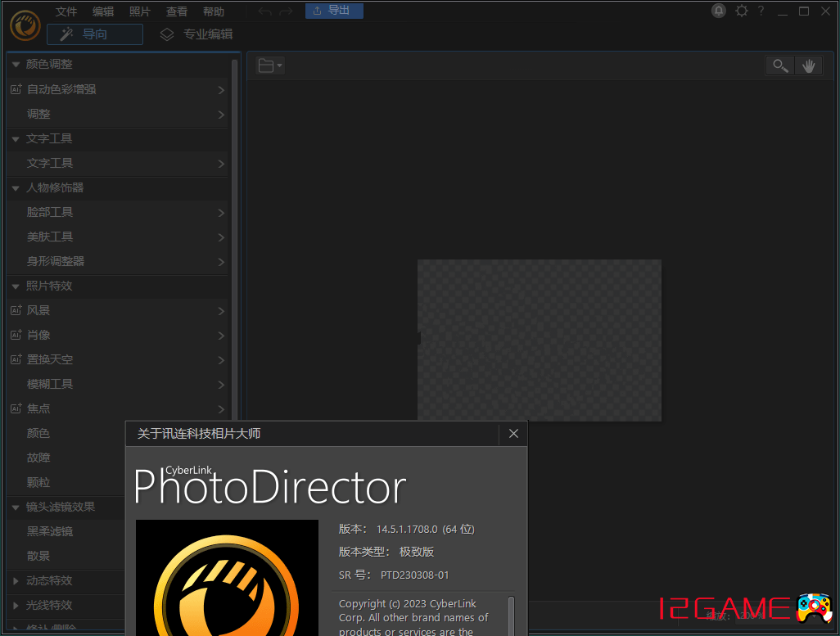The width and height of the screenshot is (840, 636).
Task: Open the folder import dropdown
Action: coord(269,65)
